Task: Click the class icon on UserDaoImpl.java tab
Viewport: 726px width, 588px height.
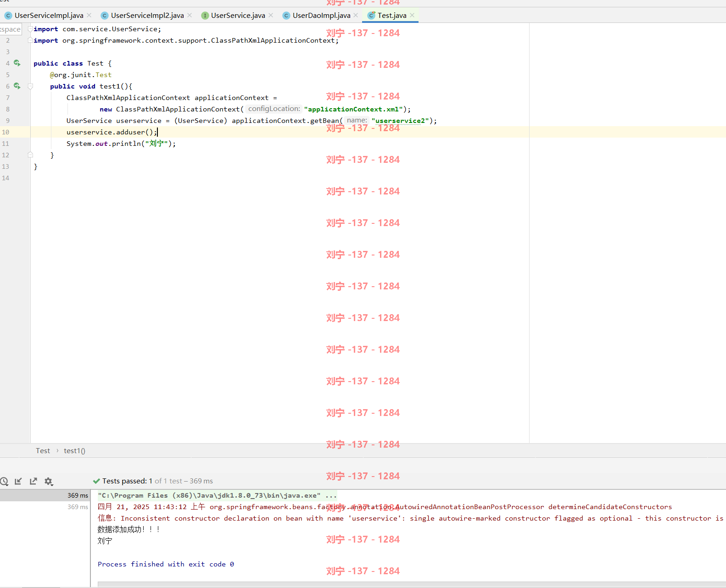Action: (286, 15)
